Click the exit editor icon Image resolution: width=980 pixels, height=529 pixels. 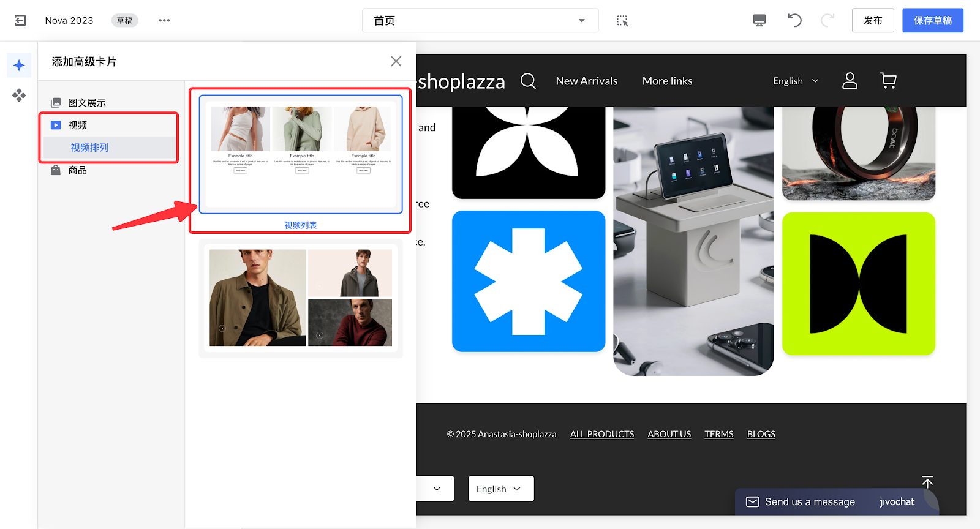coord(20,21)
